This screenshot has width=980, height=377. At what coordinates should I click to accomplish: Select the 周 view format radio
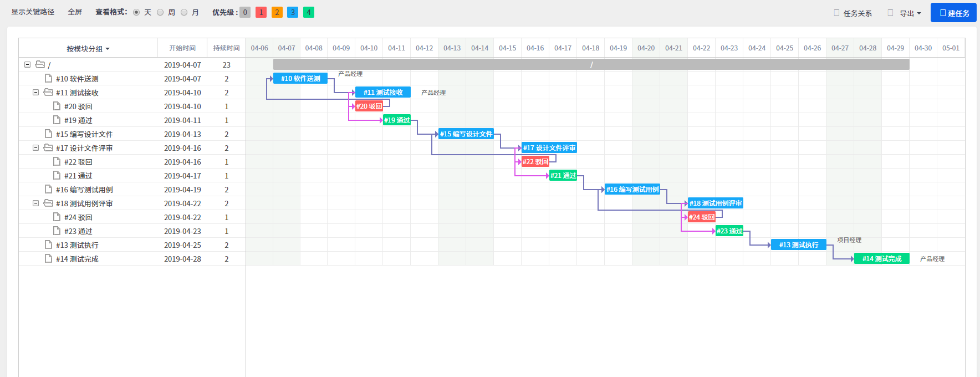160,12
